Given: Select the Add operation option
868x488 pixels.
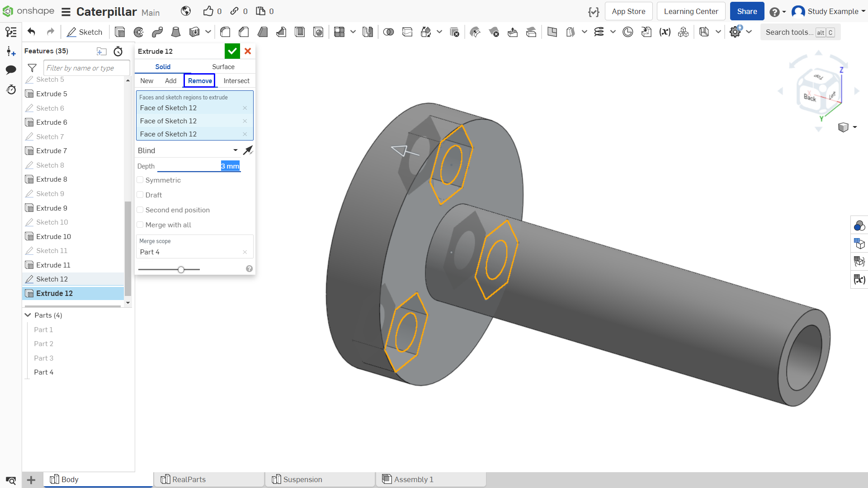Looking at the screenshot, I should click(x=171, y=81).
